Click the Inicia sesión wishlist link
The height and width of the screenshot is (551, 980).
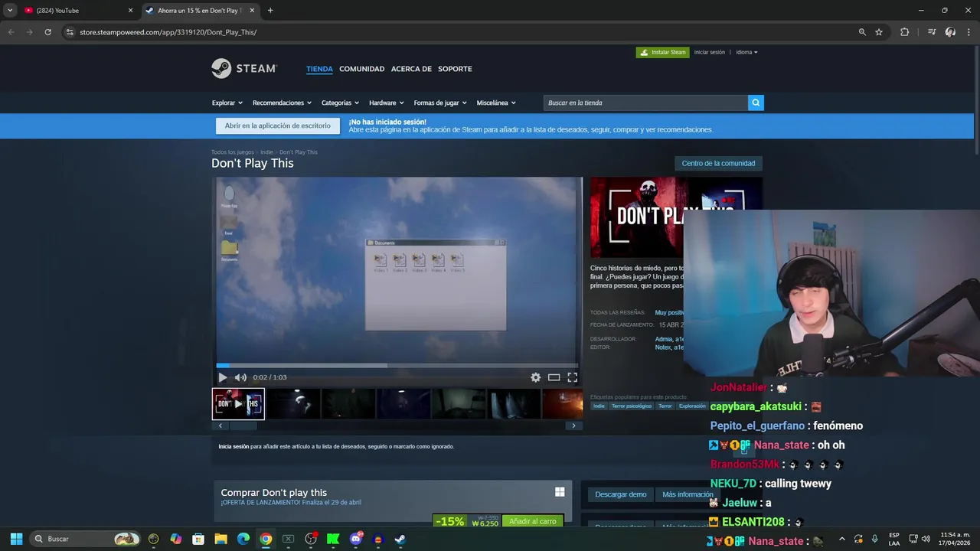(x=234, y=446)
